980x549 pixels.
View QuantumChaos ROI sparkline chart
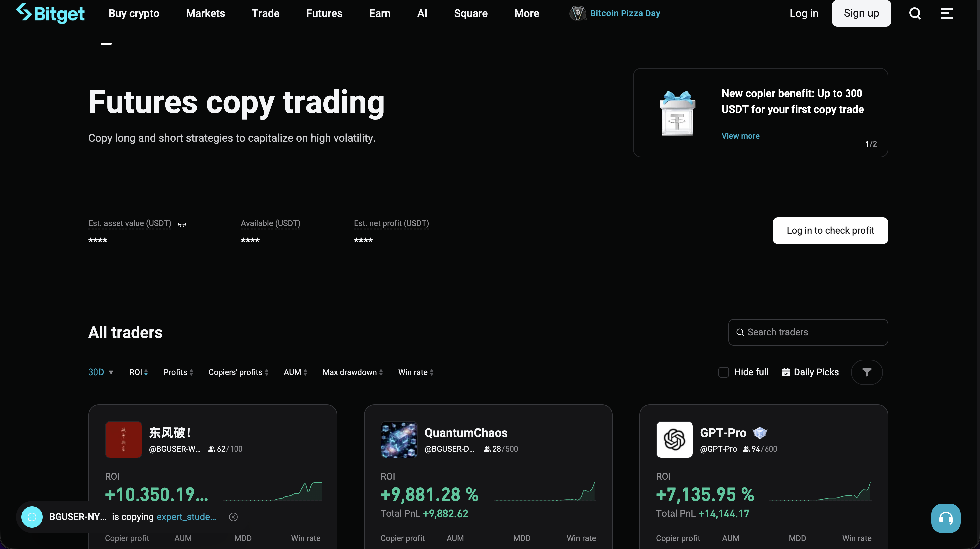click(x=544, y=492)
